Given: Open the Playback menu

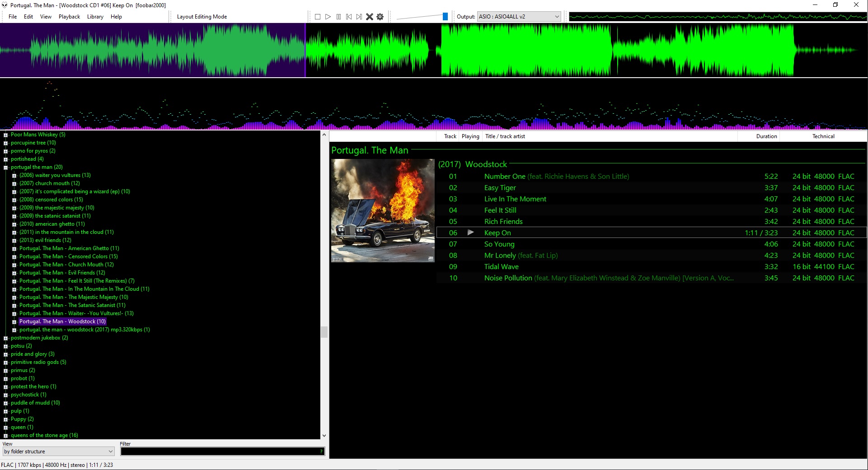Looking at the screenshot, I should pos(69,17).
